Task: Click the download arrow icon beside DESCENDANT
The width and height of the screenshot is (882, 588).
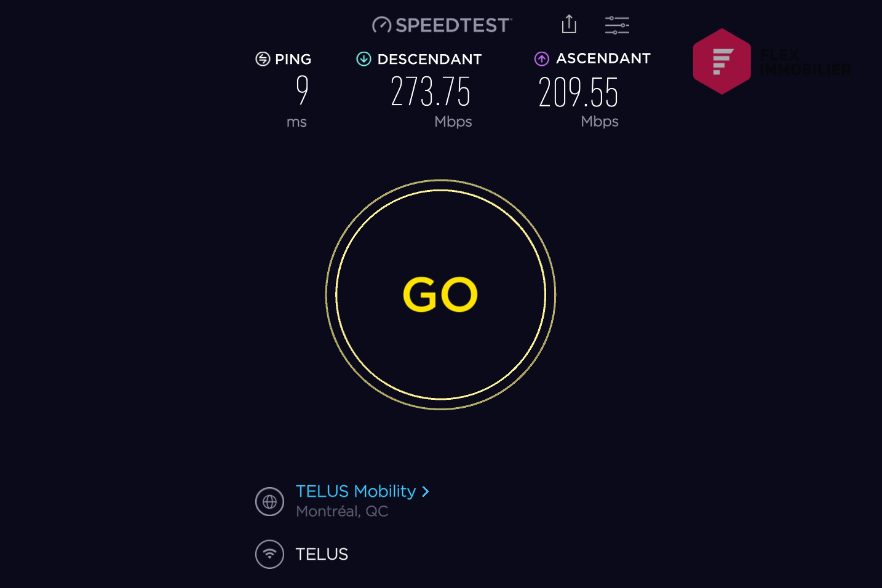Action: coord(364,59)
